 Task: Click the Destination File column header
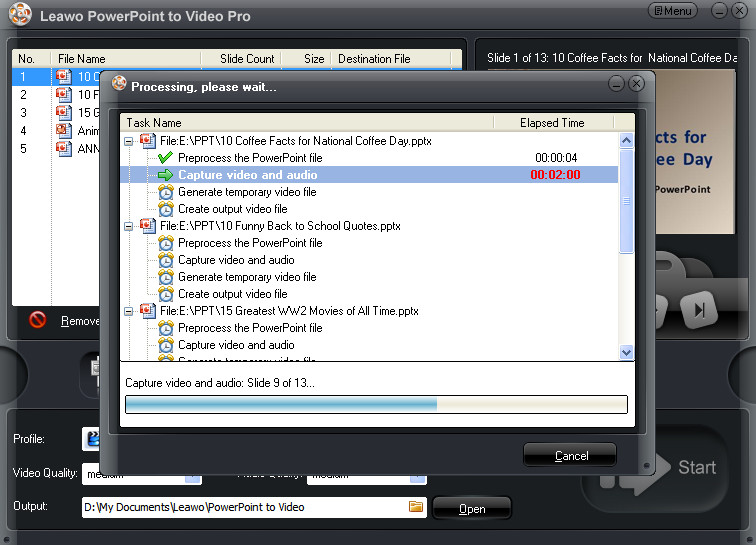pos(392,59)
